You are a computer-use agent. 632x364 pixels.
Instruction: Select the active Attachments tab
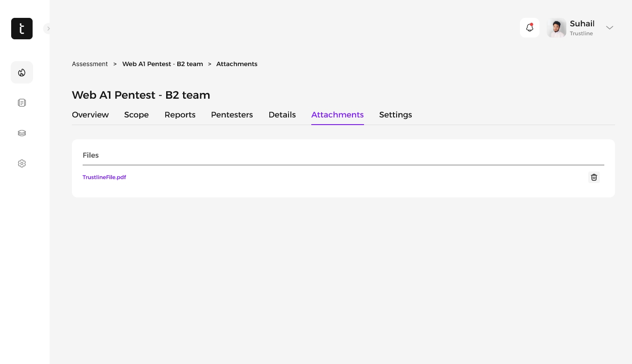[337, 115]
